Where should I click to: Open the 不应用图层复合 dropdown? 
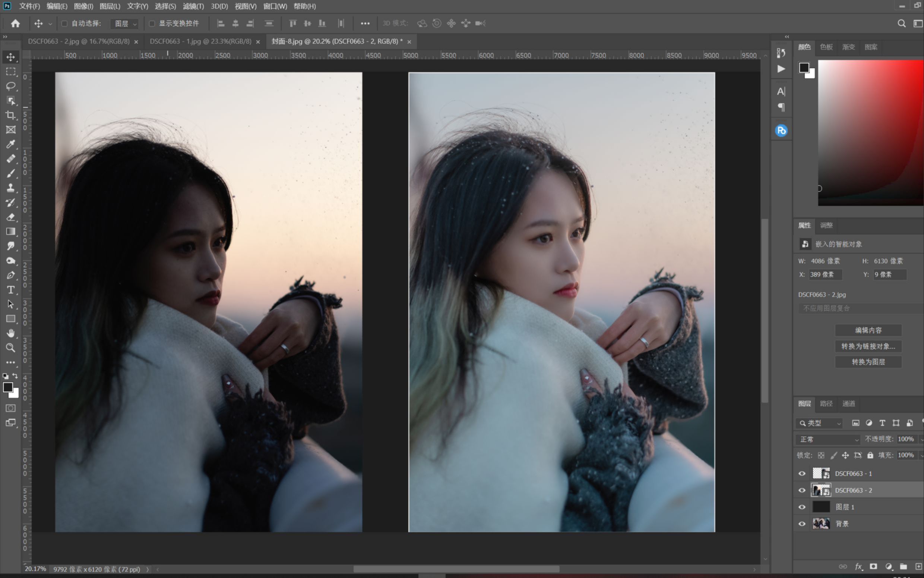pyautogui.click(x=861, y=308)
